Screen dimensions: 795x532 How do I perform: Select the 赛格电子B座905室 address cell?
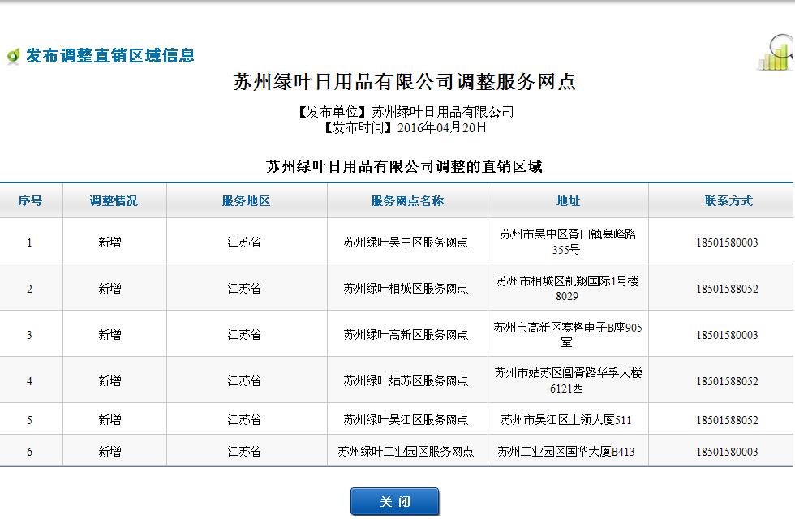(x=568, y=335)
